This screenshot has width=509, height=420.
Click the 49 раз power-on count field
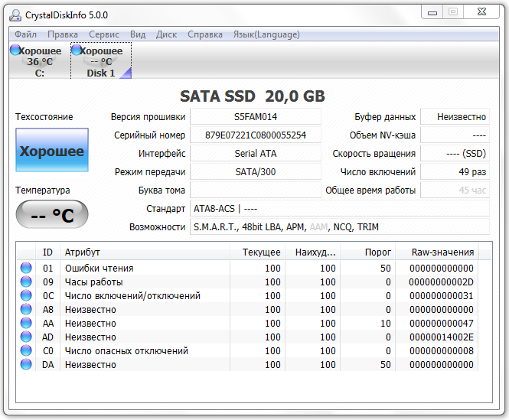click(455, 172)
